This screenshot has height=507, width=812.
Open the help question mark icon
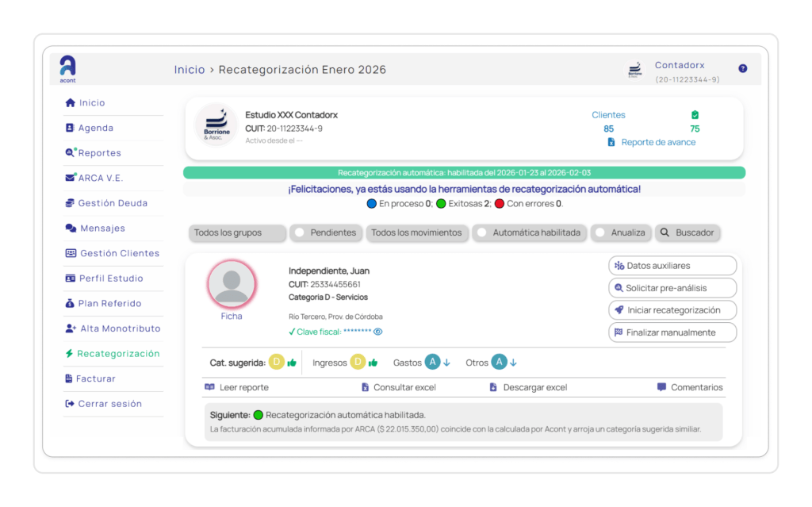coord(742,69)
